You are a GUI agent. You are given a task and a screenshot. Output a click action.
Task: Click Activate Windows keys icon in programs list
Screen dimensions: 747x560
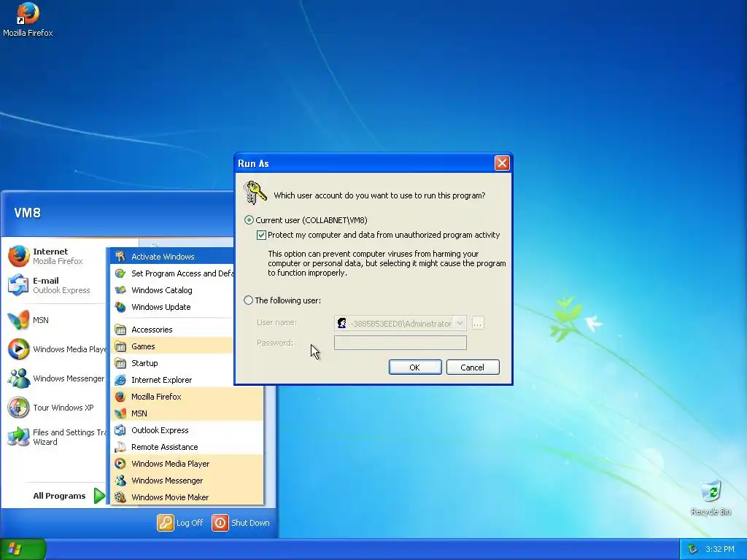[x=120, y=257]
